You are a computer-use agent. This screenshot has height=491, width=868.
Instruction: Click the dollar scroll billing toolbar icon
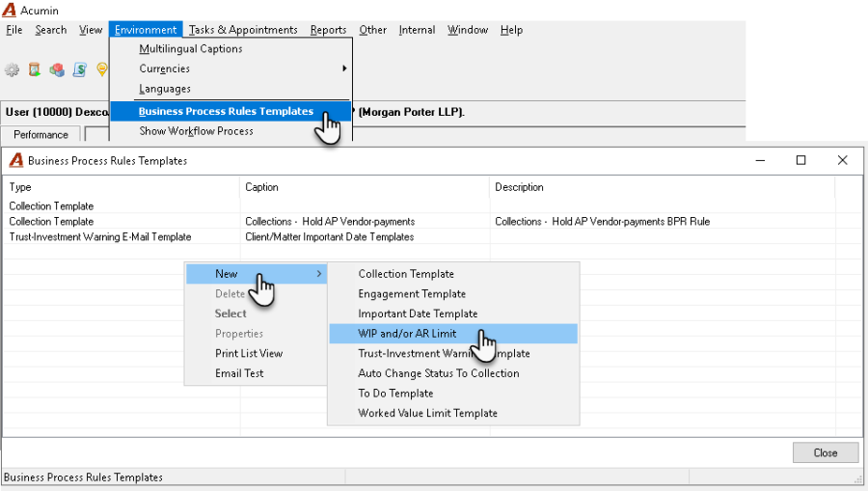click(x=80, y=69)
